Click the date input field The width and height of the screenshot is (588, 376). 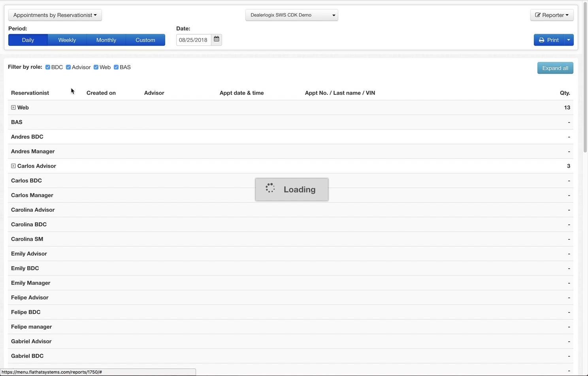194,40
